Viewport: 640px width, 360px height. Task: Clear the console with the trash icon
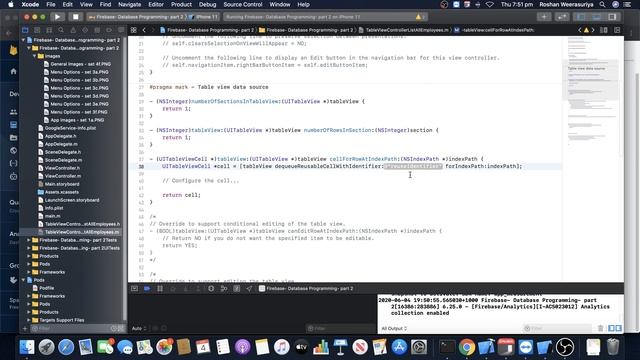pos(600,328)
